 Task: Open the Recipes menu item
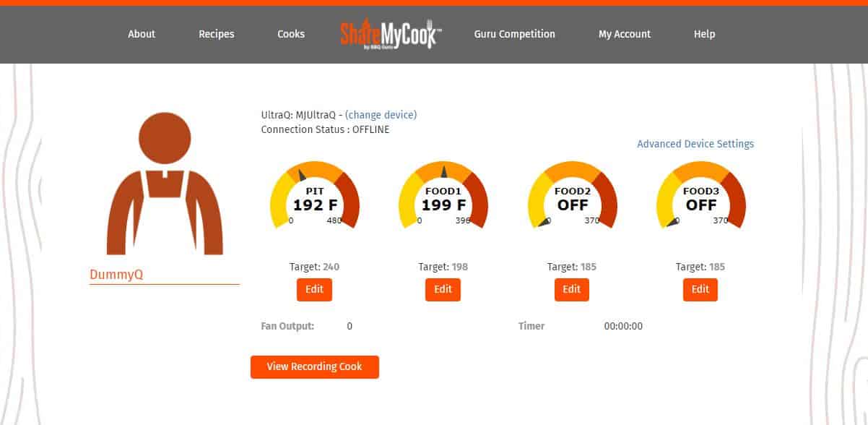[217, 34]
